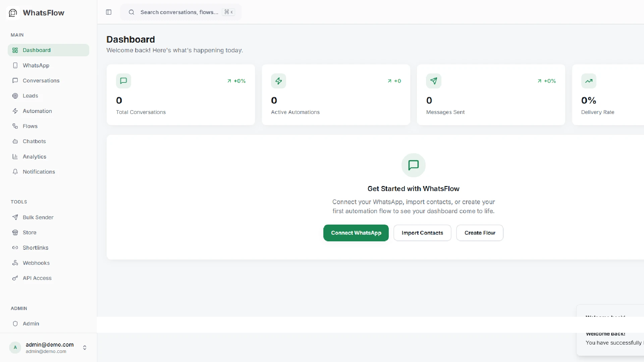Click the Total Conversations card chat icon
644x362 pixels.
123,81
